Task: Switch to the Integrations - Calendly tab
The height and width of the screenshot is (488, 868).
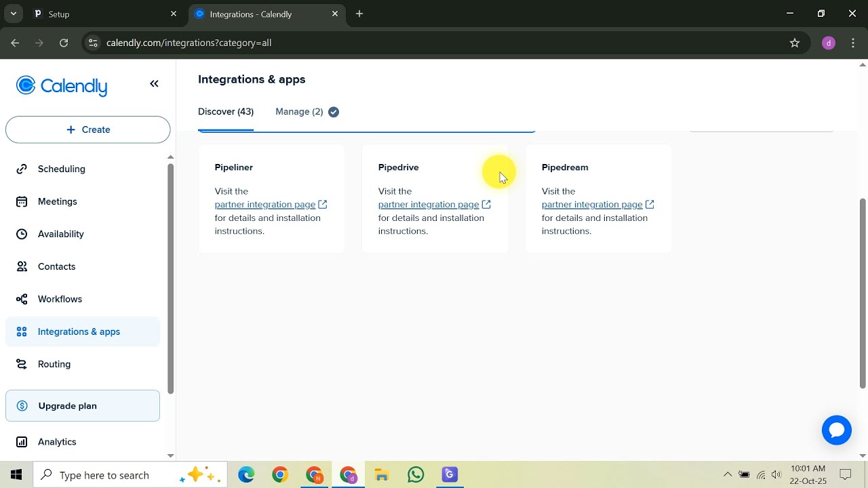Action: pyautogui.click(x=267, y=14)
